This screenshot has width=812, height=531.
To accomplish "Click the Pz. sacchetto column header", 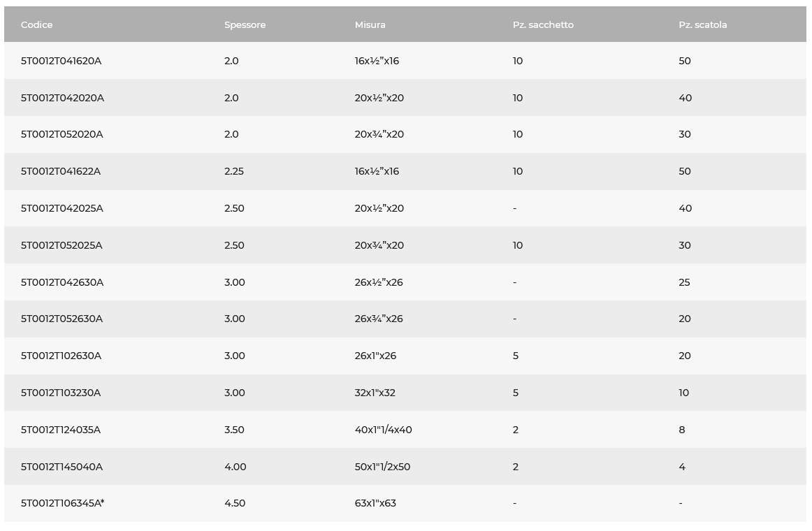I will (542, 24).
